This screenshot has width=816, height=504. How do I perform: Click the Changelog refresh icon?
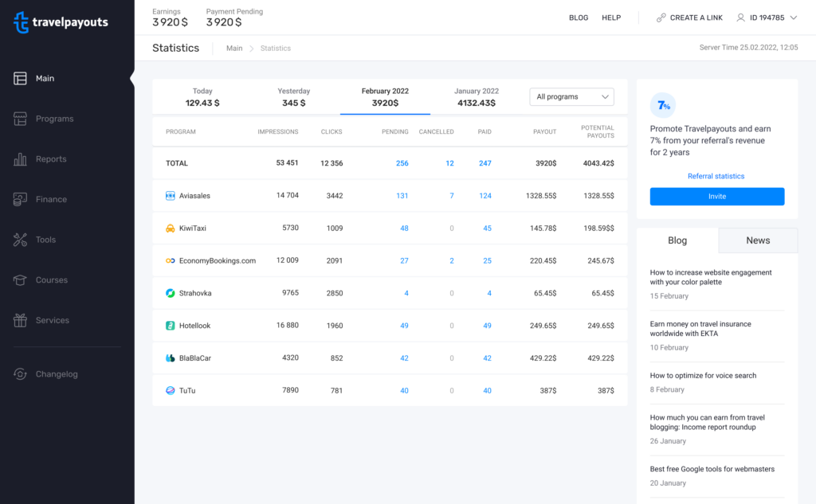tap(21, 374)
